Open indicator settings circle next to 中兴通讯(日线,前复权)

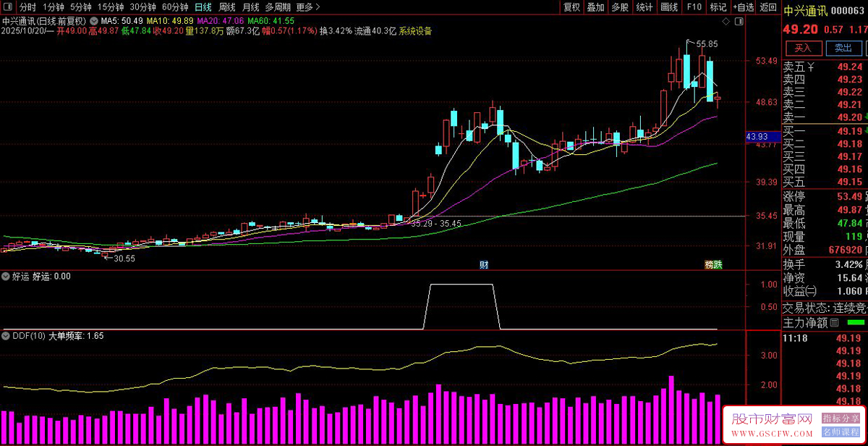pyautogui.click(x=94, y=21)
